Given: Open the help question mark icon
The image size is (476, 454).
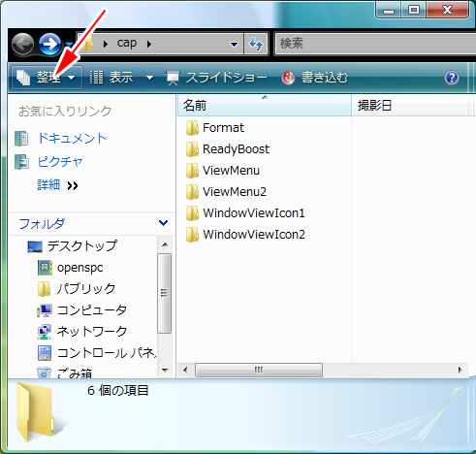Looking at the screenshot, I should pos(452,78).
